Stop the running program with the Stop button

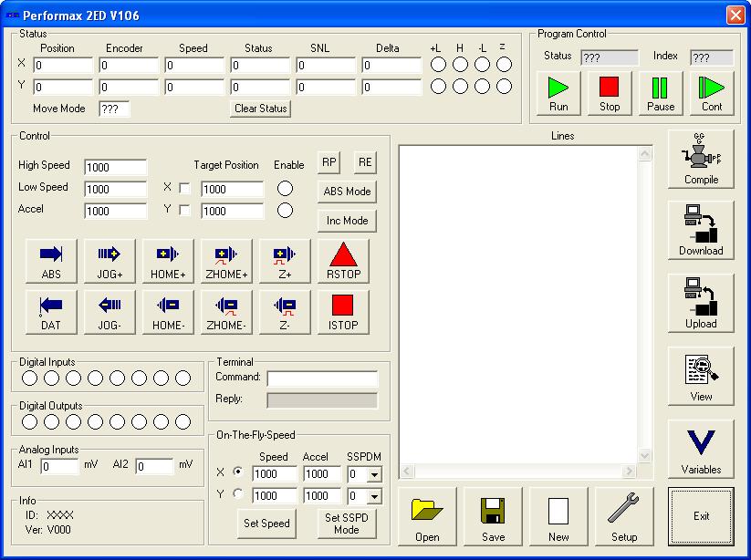[610, 94]
